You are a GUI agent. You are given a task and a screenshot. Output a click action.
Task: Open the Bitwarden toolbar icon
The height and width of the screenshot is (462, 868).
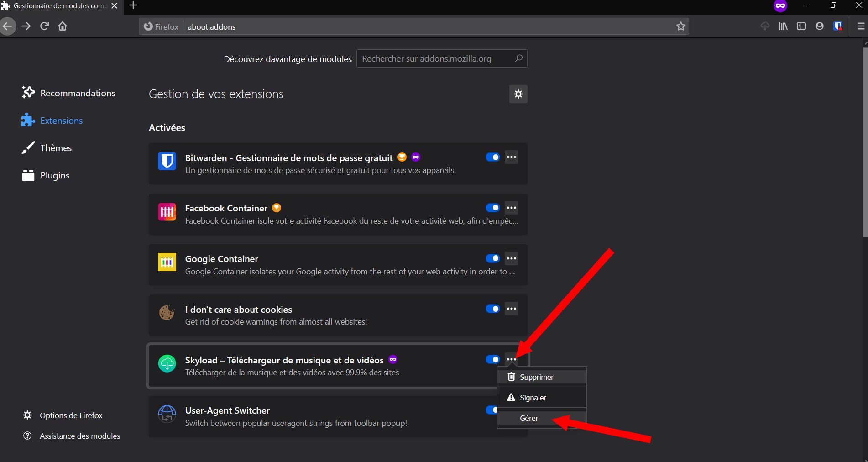pos(838,26)
